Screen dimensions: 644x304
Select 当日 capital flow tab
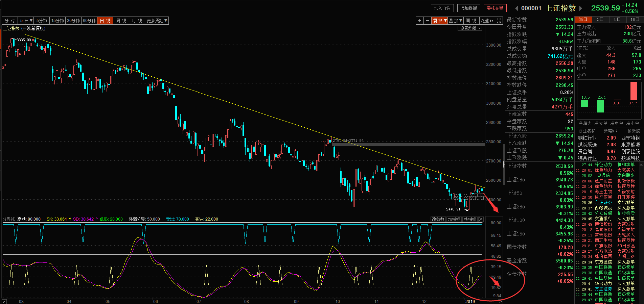pos(583,20)
